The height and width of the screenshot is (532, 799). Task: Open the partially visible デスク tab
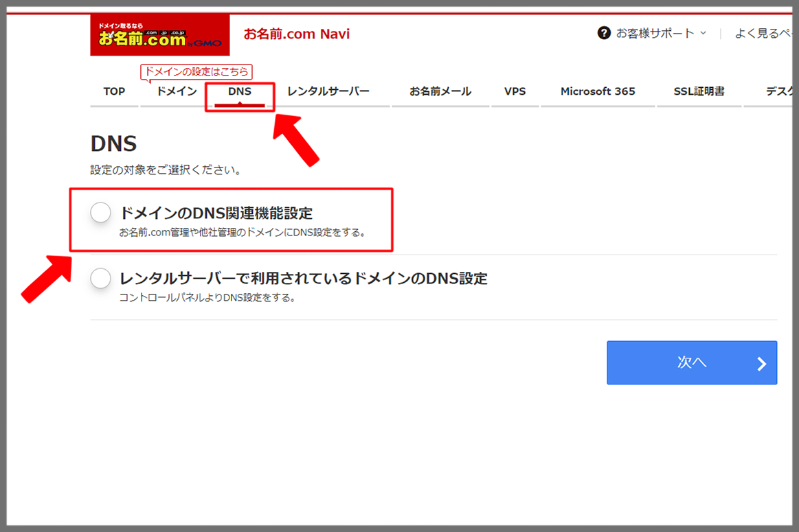click(768, 91)
